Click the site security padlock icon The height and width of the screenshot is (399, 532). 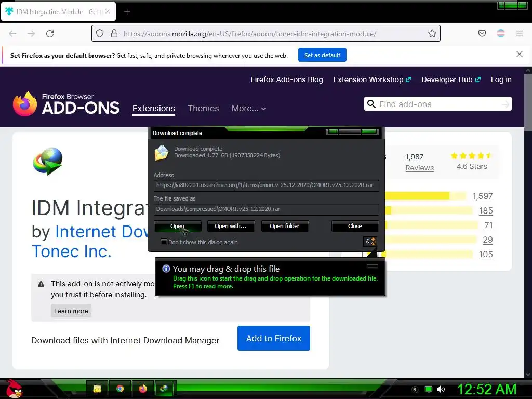[114, 33]
